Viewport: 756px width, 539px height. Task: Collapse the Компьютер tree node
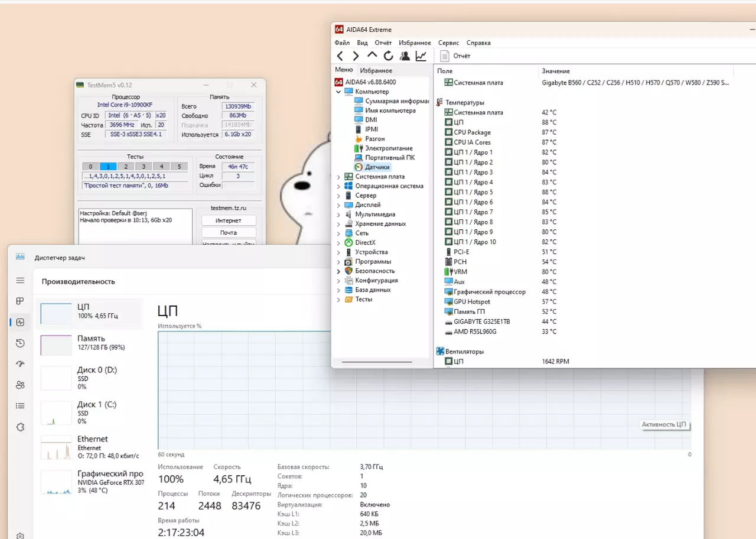[x=338, y=92]
